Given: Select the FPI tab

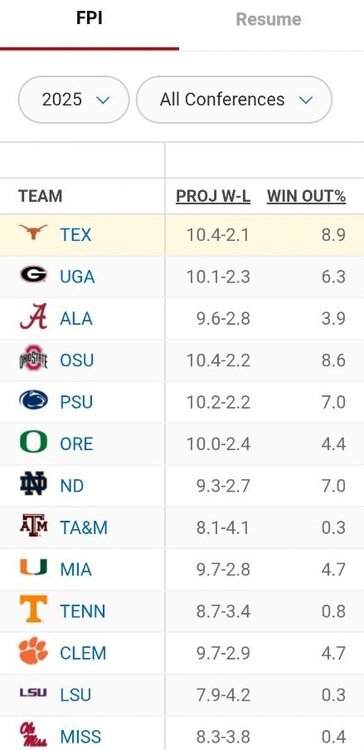Looking at the screenshot, I should [x=89, y=19].
